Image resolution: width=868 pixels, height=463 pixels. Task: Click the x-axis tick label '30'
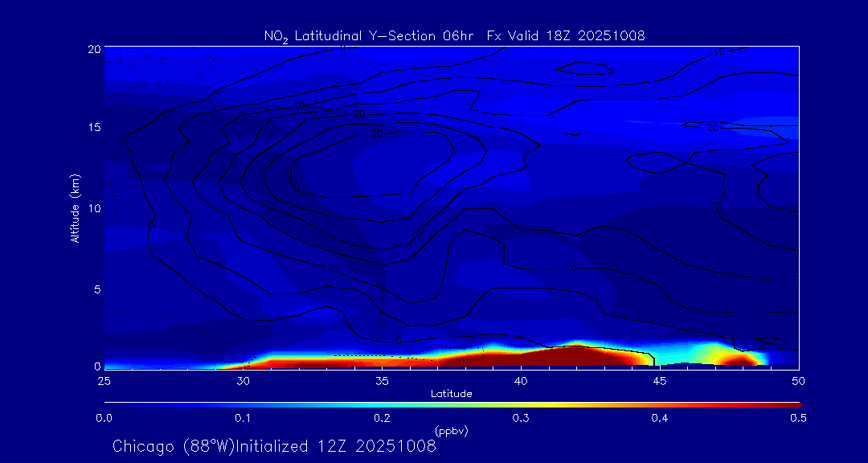click(243, 380)
